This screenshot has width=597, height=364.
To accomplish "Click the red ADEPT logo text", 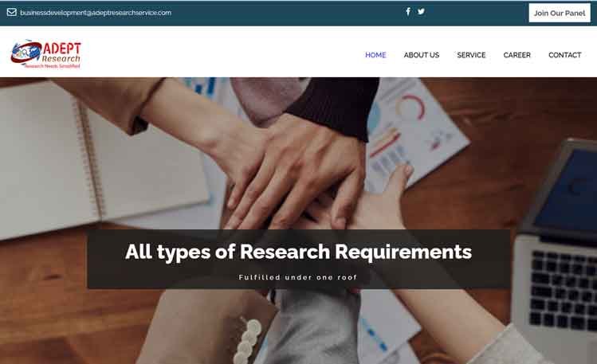I will click(61, 49).
